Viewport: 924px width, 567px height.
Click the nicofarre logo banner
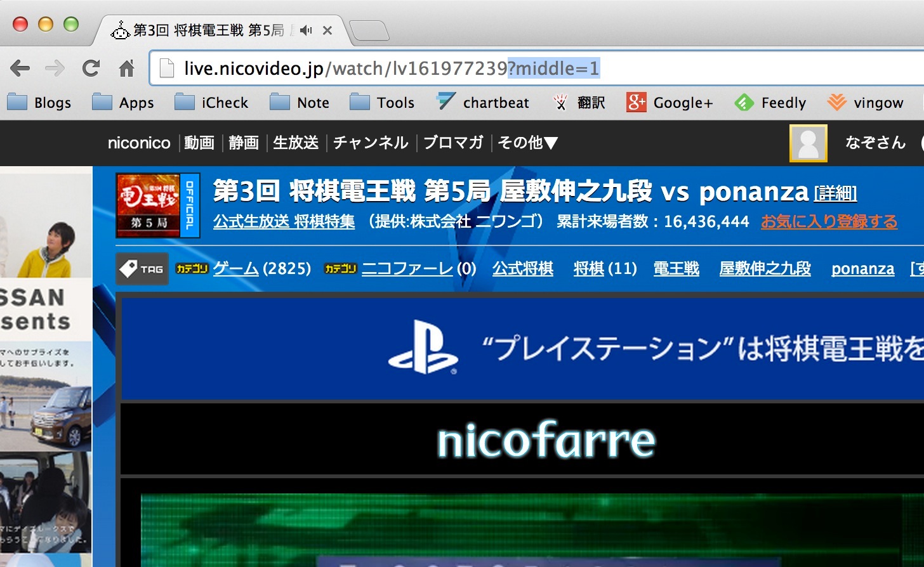click(546, 440)
